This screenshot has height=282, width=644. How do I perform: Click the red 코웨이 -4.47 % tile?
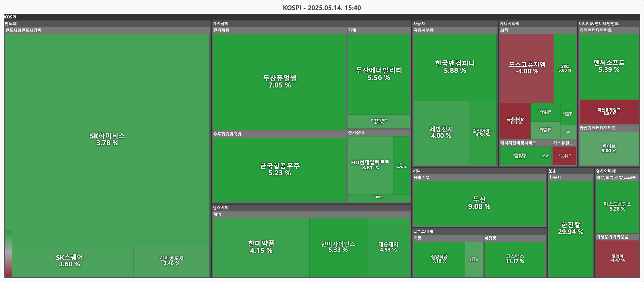[617, 258]
